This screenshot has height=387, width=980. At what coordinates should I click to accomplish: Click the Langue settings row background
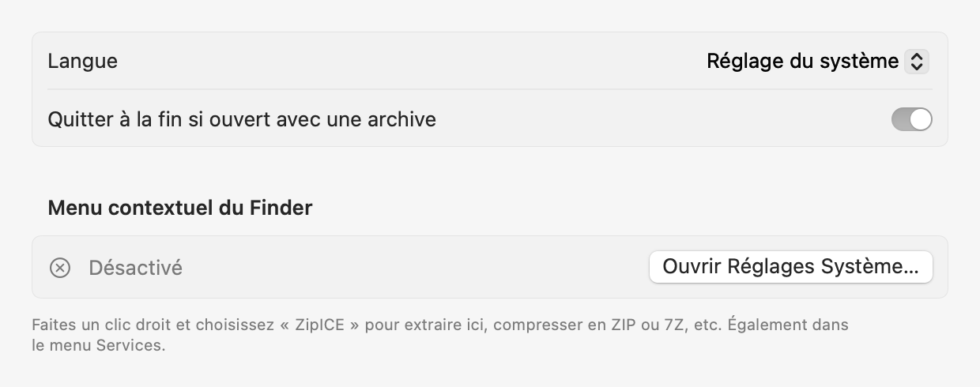click(490, 61)
